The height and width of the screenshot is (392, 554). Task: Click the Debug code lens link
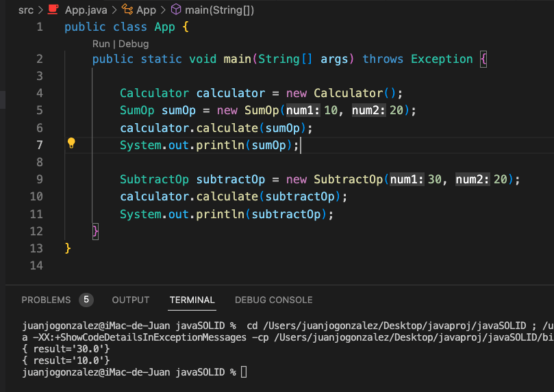[134, 44]
